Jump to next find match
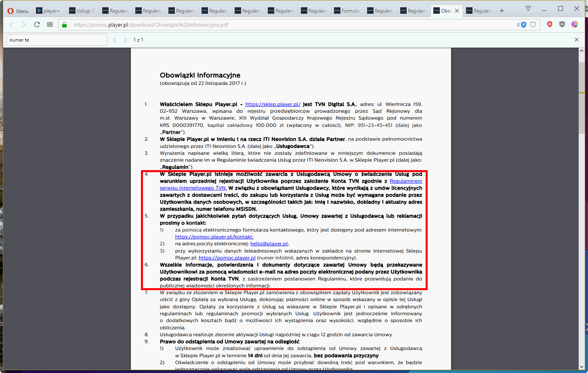This screenshot has width=588, height=373. [125, 40]
